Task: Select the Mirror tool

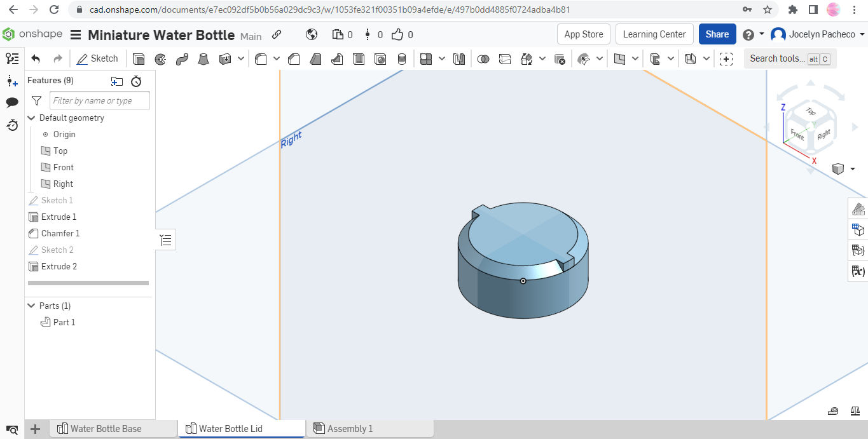Action: (459, 59)
